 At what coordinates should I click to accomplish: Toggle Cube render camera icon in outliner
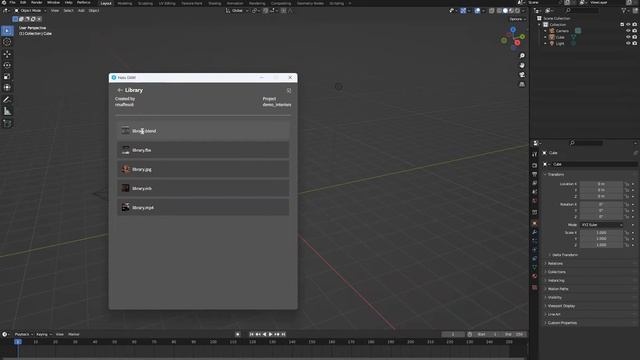635,37
